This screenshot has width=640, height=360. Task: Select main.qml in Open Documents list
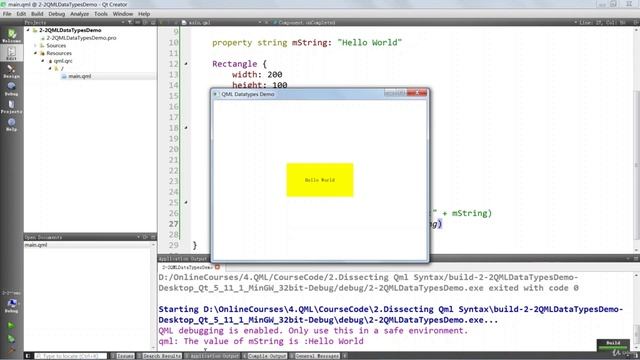point(36,245)
